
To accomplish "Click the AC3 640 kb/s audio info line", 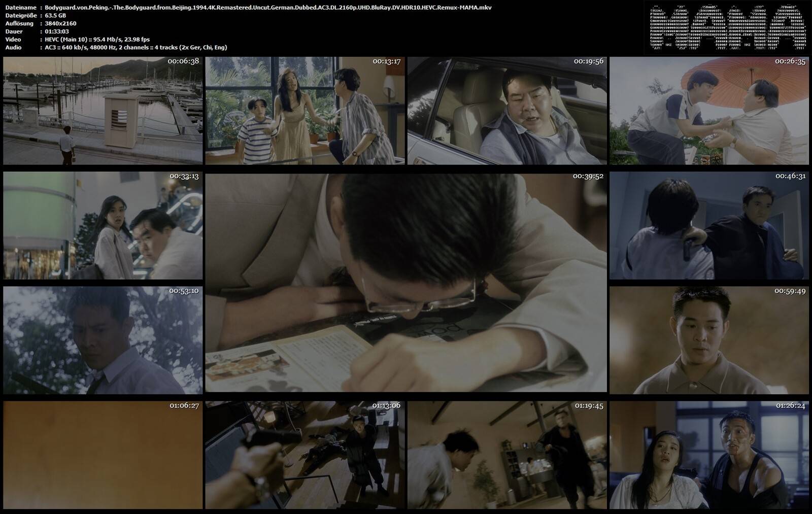I will click(136, 47).
